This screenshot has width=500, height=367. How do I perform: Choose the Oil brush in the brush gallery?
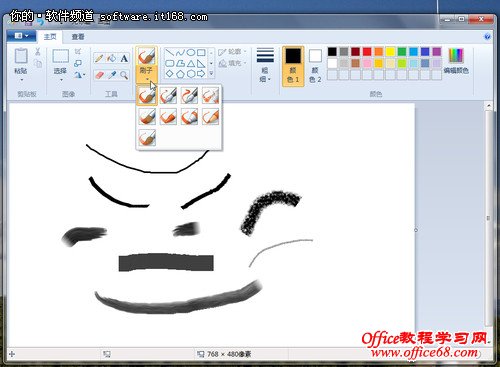(147, 117)
